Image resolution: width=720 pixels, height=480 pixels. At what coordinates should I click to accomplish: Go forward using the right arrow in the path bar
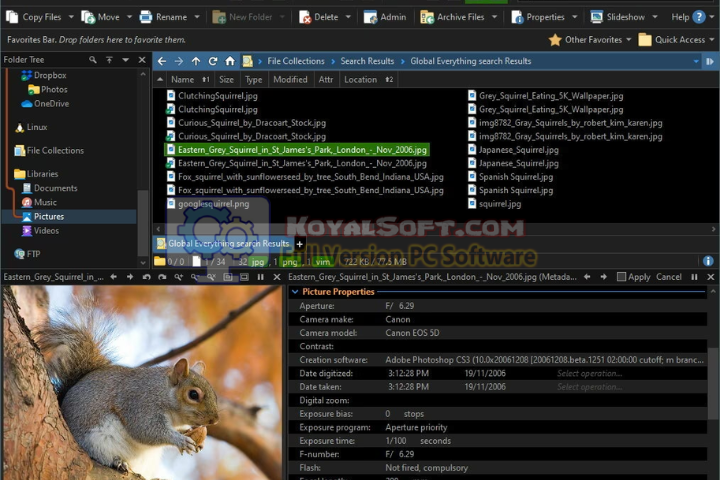[x=179, y=61]
